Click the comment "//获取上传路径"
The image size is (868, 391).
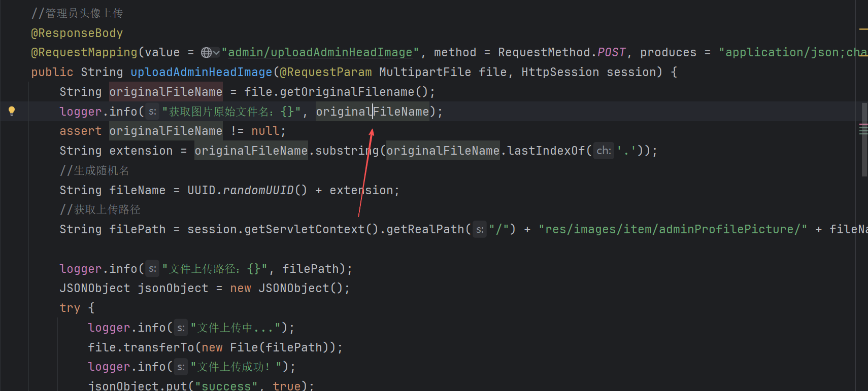(100, 209)
